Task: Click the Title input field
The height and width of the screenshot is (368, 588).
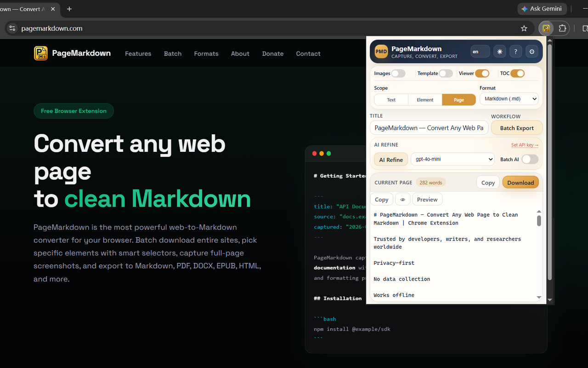Action: (429, 128)
